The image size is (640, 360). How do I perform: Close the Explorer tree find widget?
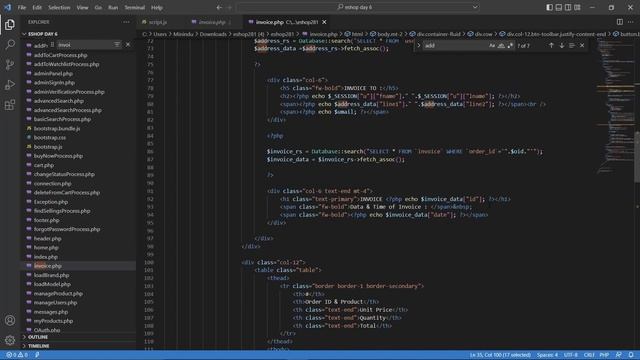[x=128, y=44]
